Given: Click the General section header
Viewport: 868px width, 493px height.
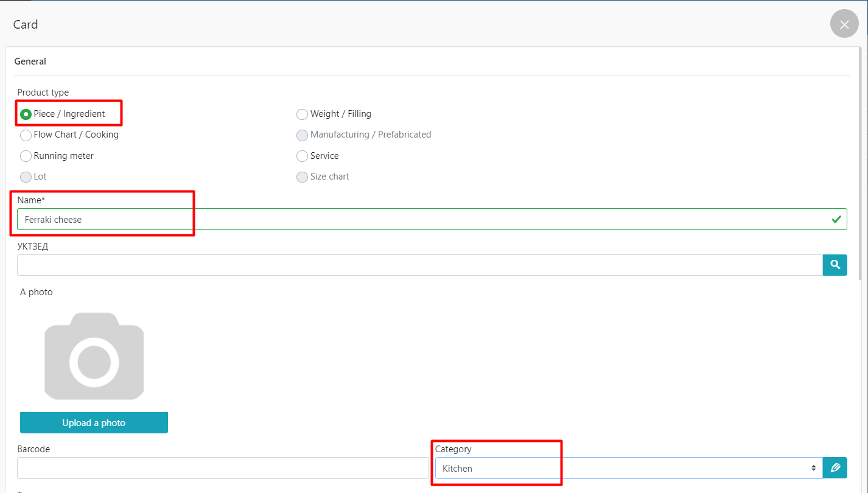Looking at the screenshot, I should 30,61.
